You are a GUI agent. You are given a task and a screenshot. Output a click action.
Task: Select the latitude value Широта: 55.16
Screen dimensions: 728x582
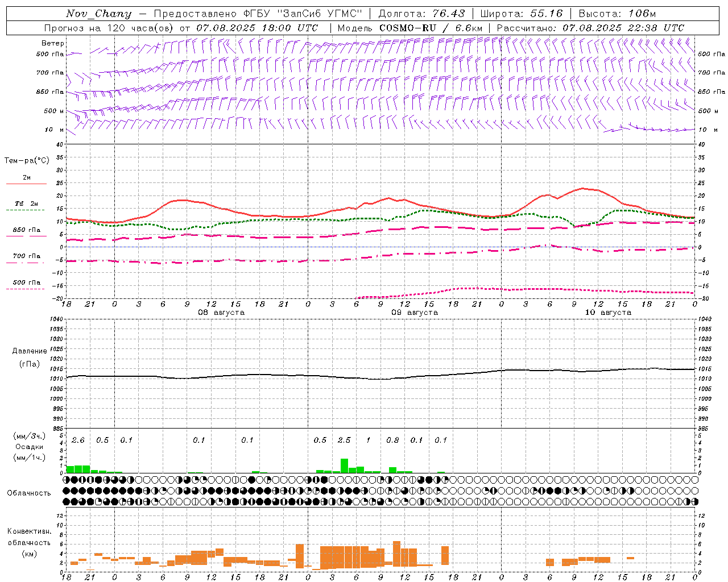(522, 14)
